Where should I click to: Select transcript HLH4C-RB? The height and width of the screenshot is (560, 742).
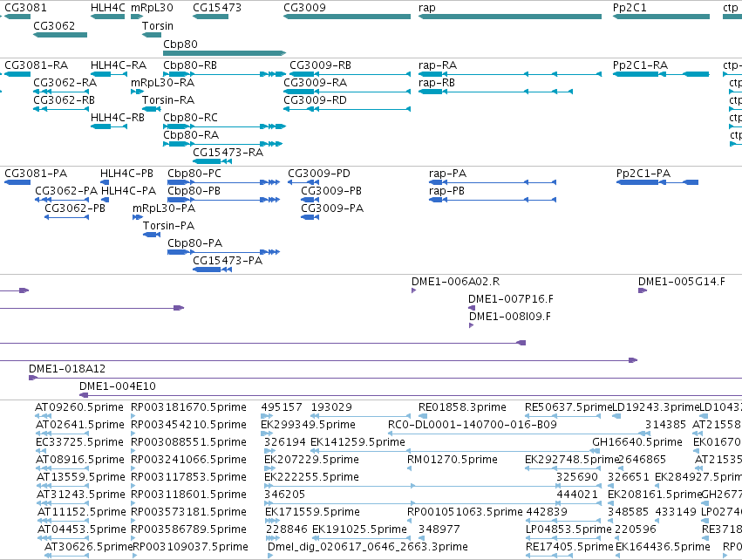tap(118, 118)
